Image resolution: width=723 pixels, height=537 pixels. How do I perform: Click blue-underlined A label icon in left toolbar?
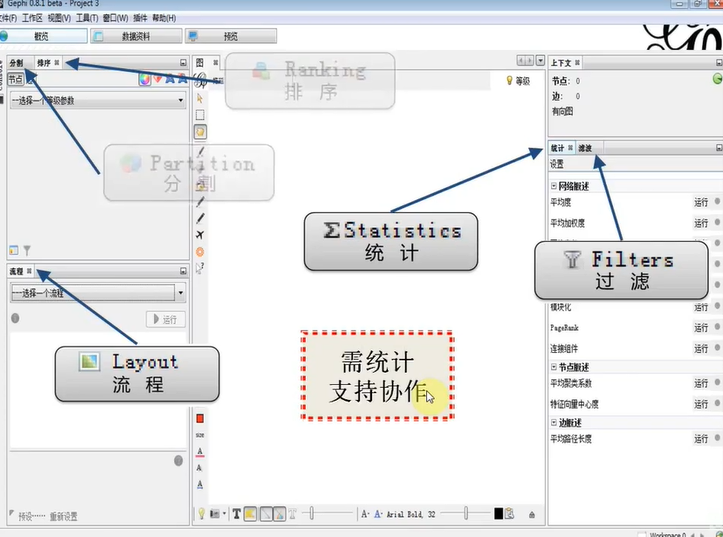200,484
